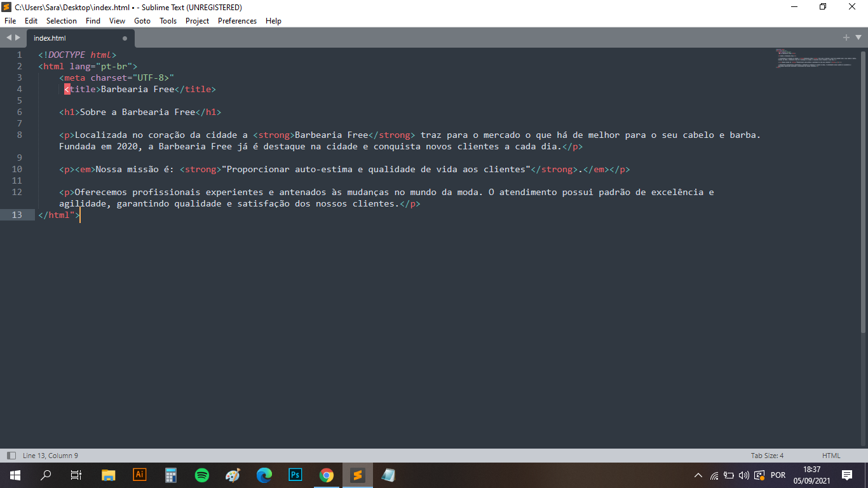This screenshot has height=488, width=868.
Task: Open the Tools menu
Action: [x=168, y=21]
